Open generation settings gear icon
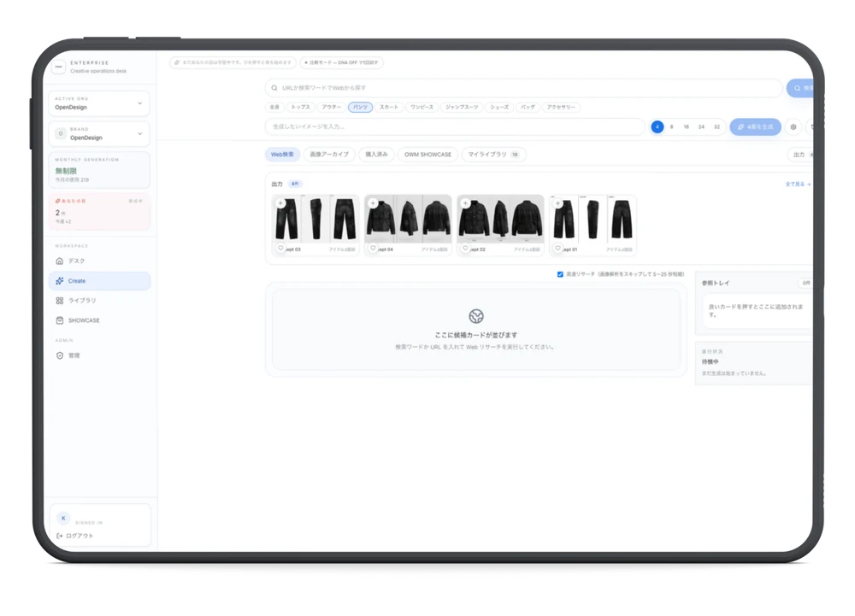The height and width of the screenshot is (616, 855). click(793, 127)
